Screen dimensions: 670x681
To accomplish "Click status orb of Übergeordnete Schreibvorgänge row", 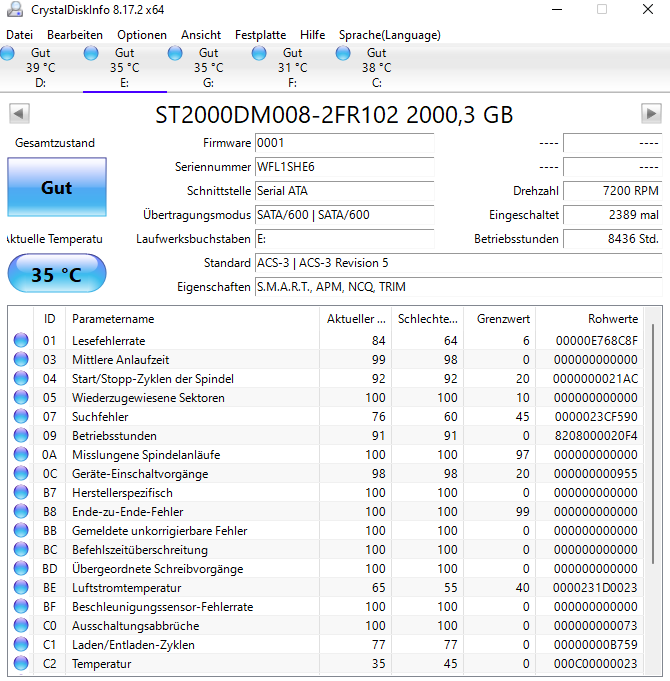I will [x=21, y=568].
